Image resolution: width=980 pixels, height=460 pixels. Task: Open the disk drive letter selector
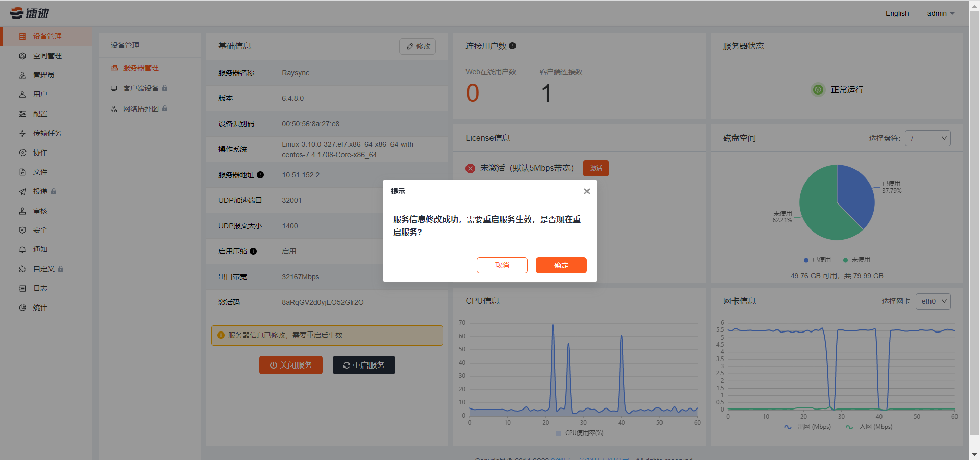[x=927, y=138]
